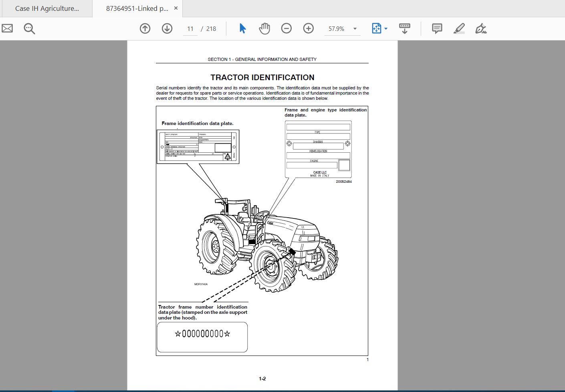This screenshot has width=565, height=392.
Task: Open the zoom percentage dropdown
Action: [x=354, y=28]
